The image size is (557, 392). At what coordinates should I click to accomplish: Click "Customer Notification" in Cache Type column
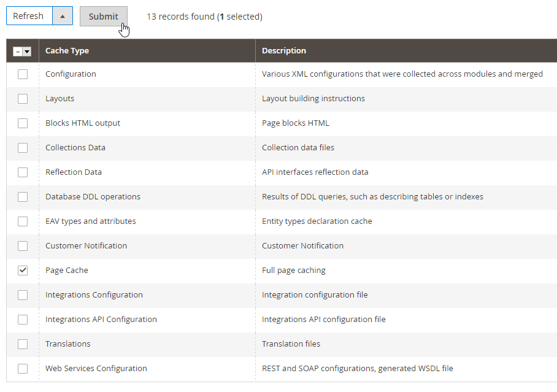pyautogui.click(x=86, y=245)
